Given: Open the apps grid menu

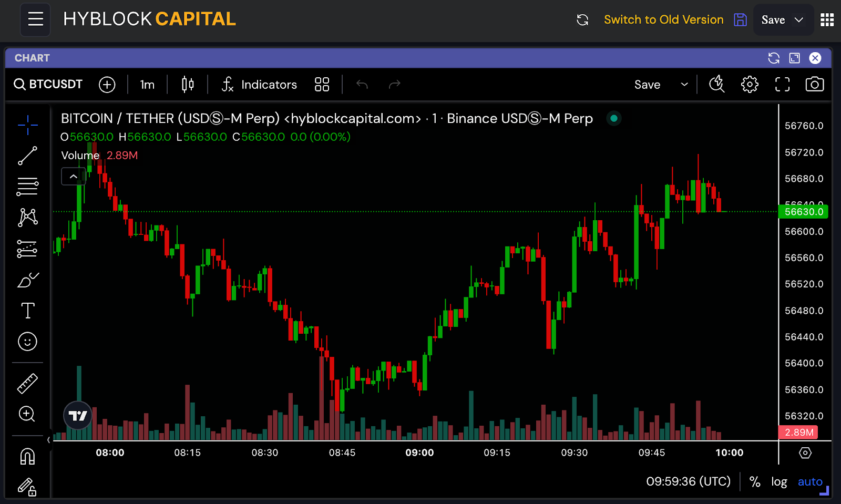Looking at the screenshot, I should [827, 20].
